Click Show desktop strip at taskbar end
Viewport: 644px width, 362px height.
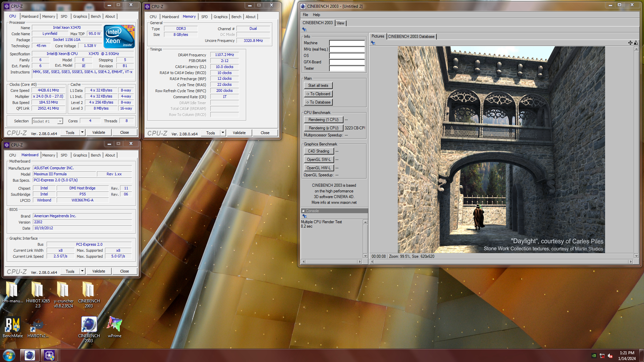(641, 356)
